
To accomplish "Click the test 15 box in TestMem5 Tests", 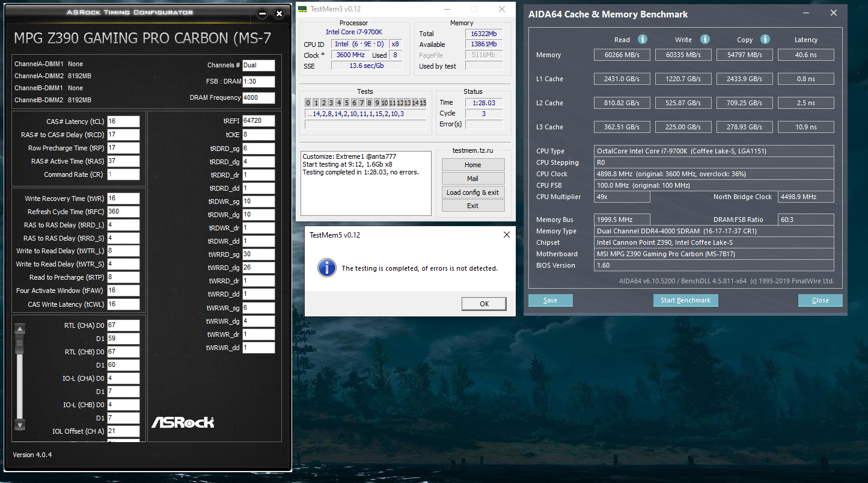I will tap(423, 103).
